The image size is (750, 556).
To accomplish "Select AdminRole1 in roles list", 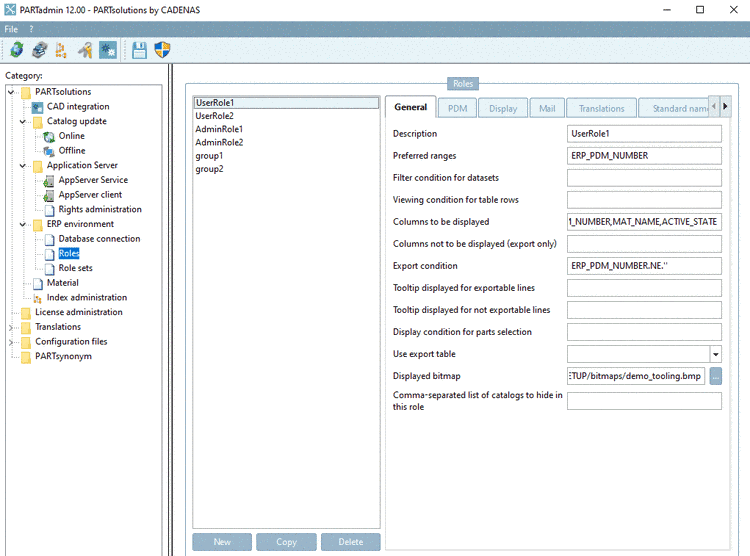I will pos(286,129).
